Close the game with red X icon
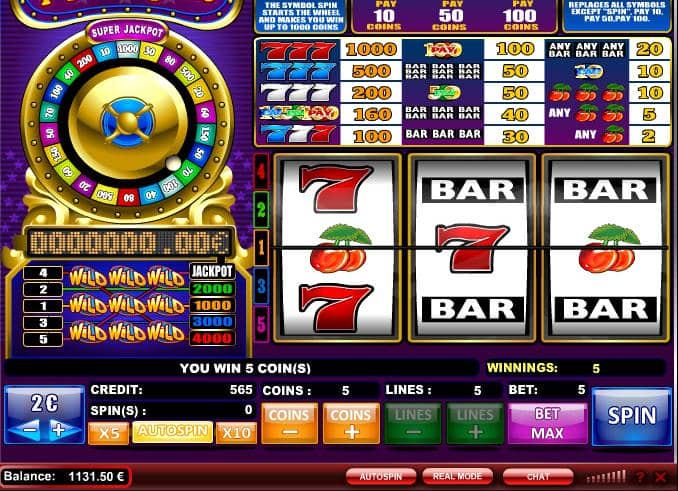The image size is (678, 491). pyautogui.click(x=661, y=477)
